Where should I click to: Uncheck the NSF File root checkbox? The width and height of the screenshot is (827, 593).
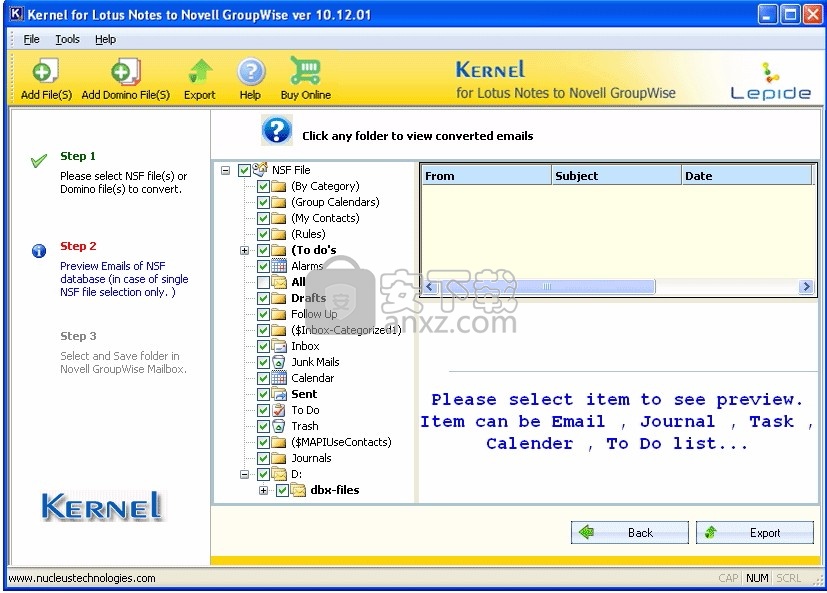point(244,170)
